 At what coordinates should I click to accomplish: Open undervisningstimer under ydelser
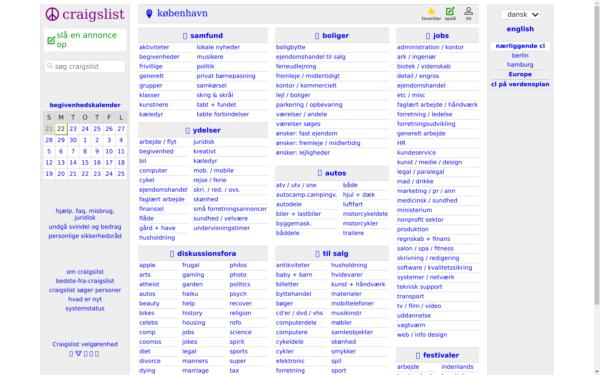point(222,228)
